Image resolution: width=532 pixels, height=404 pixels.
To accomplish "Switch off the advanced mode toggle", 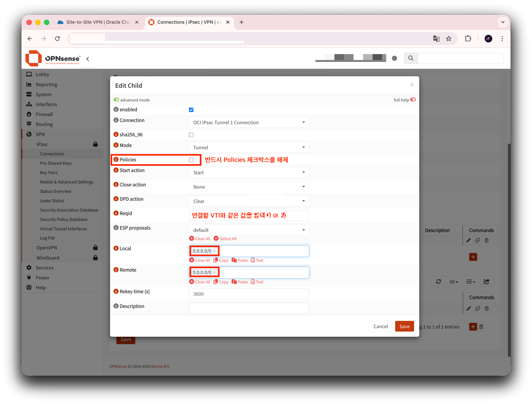I will point(116,100).
